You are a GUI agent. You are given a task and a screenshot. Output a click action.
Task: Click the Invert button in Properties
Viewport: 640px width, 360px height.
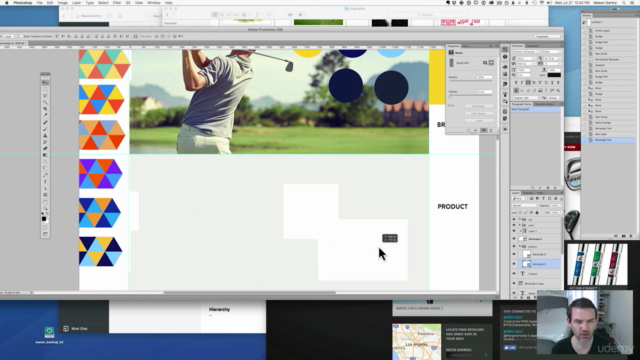[479, 120]
